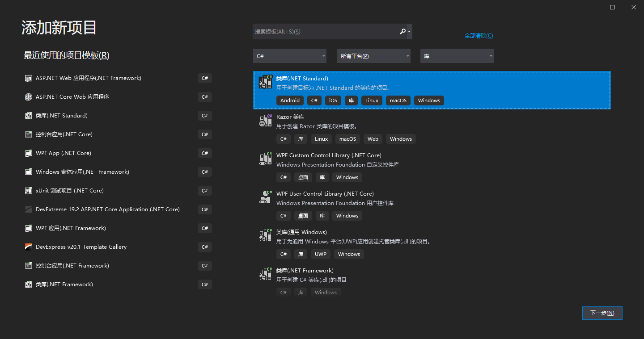
Task: Click C# badge beside ASP.NET Core Web 应用程序
Action: point(205,97)
